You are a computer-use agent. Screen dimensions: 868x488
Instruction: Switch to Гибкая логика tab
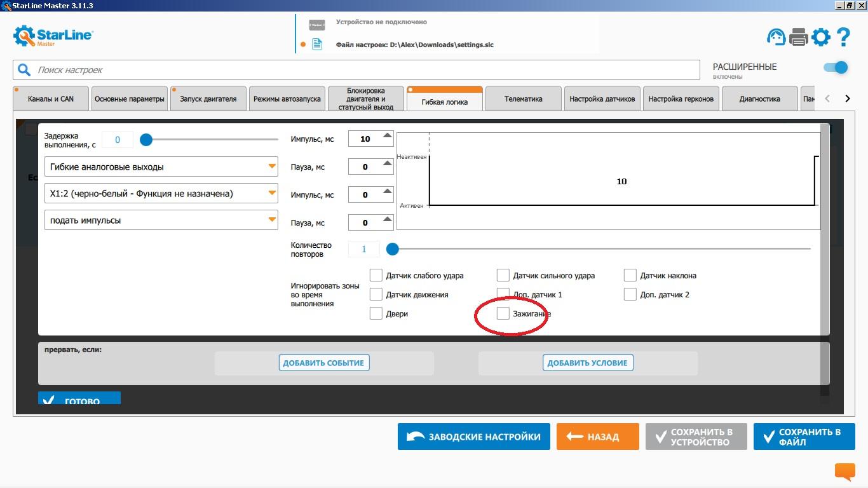click(445, 99)
